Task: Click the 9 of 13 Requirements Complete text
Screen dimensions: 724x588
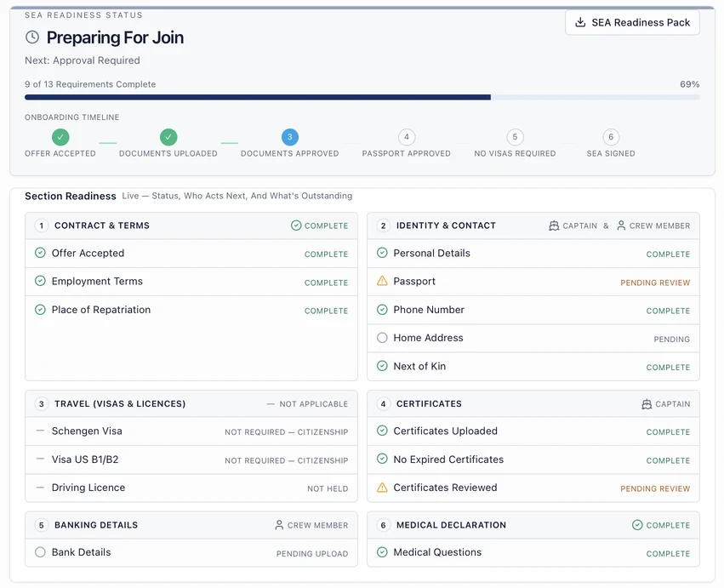Action: click(x=90, y=84)
